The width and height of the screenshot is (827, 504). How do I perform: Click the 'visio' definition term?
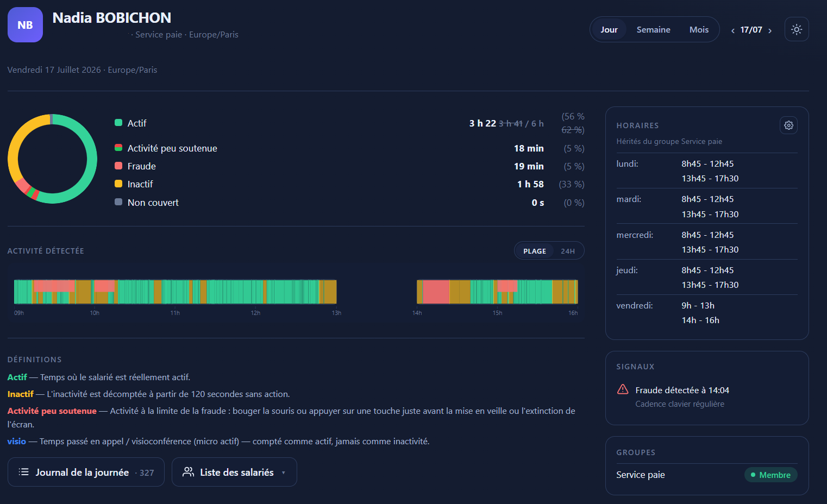pos(17,441)
